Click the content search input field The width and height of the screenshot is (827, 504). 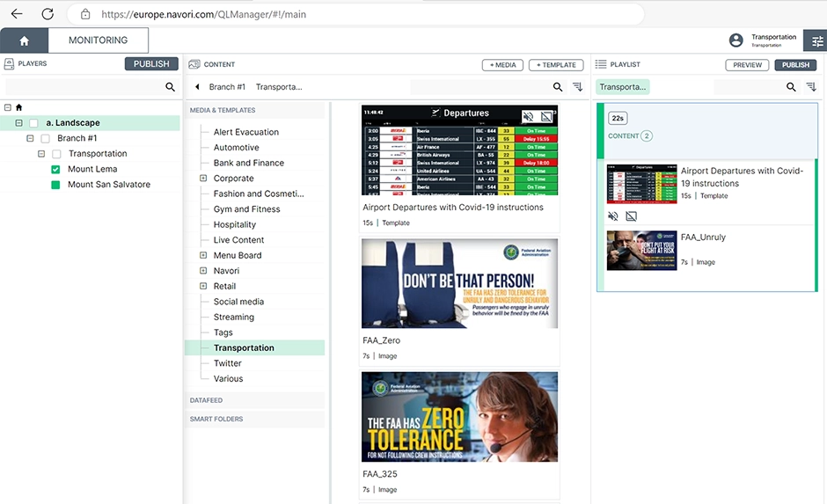480,87
